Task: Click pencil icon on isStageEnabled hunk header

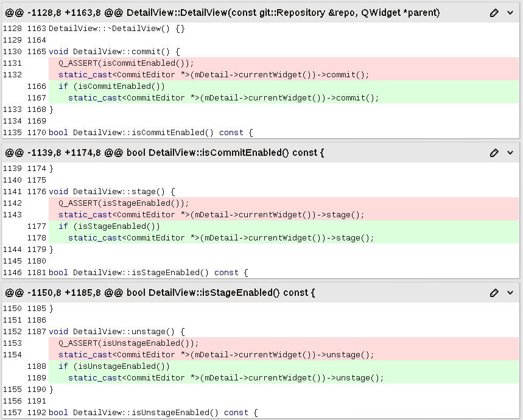Action: (494, 293)
